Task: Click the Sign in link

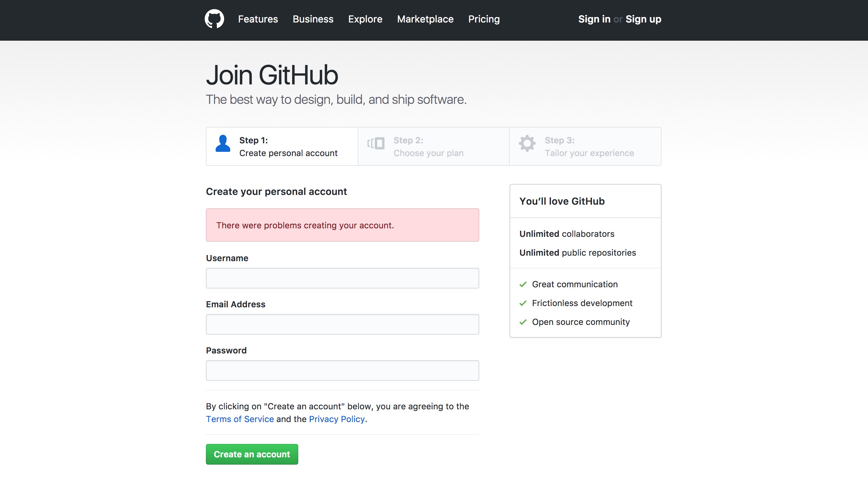Action: tap(594, 19)
